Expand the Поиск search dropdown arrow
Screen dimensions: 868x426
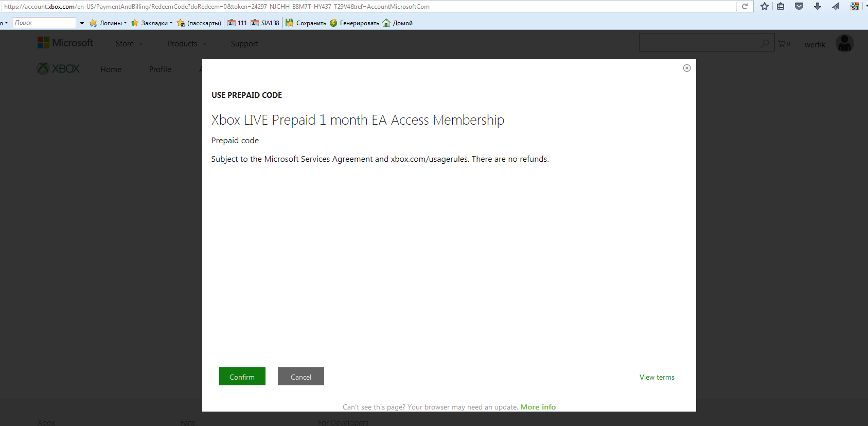(x=82, y=23)
